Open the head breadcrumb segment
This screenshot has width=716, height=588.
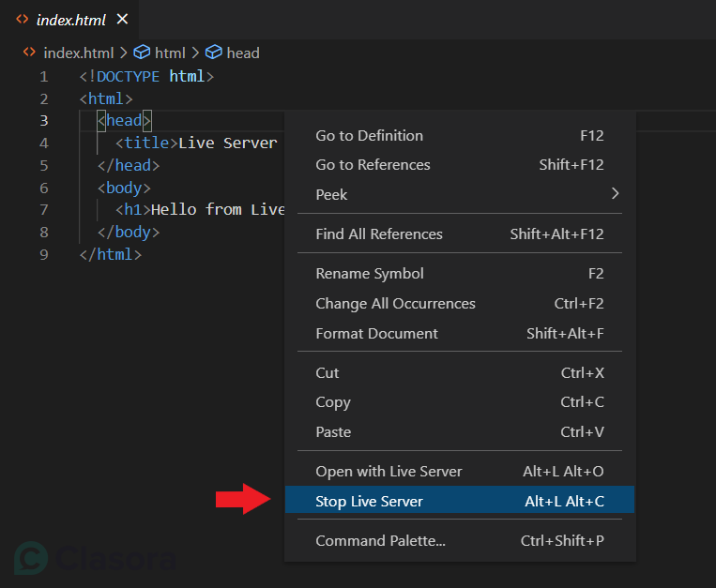click(x=243, y=53)
